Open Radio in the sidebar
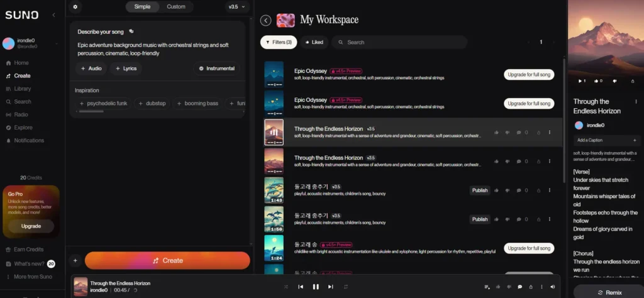 pos(17,114)
